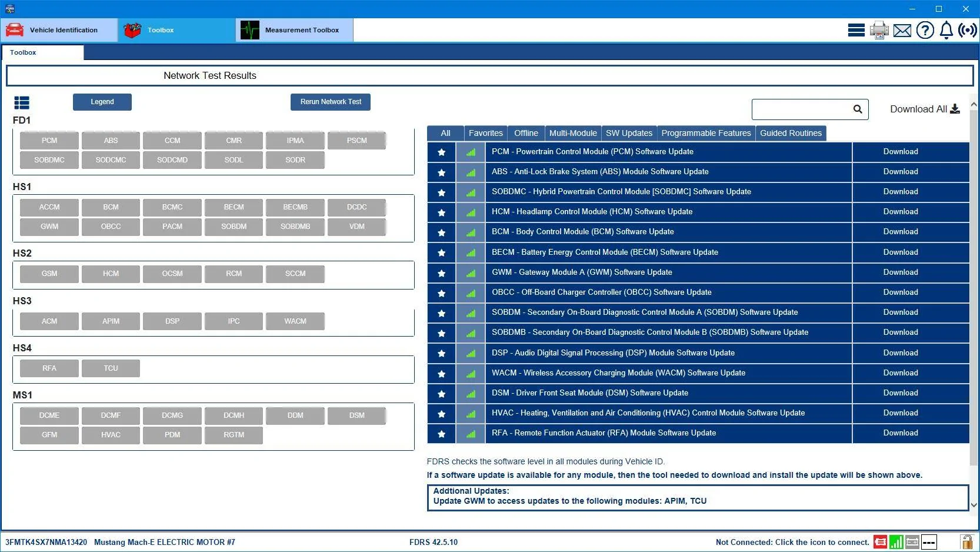Open the help question mark icon
Viewport: 980px width, 552px height.
coord(925,30)
